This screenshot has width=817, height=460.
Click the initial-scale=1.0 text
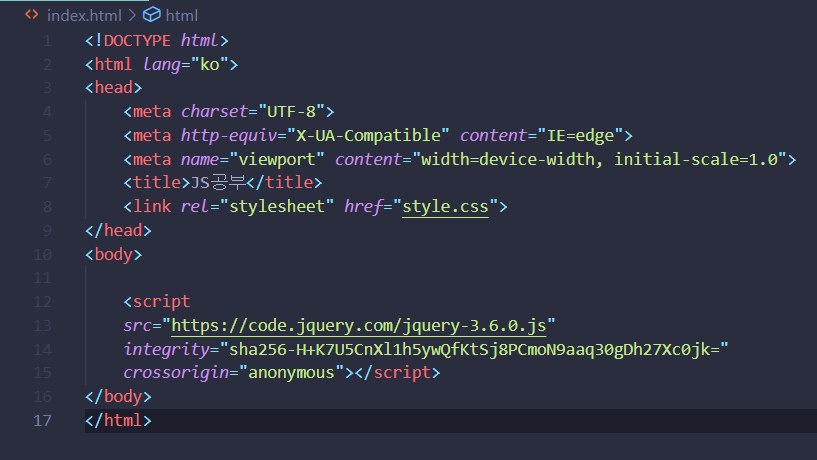(696, 159)
